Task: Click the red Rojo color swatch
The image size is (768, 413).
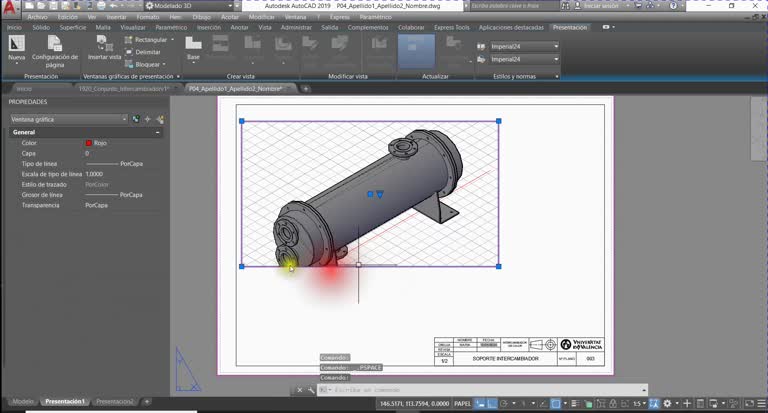Action: (x=89, y=143)
